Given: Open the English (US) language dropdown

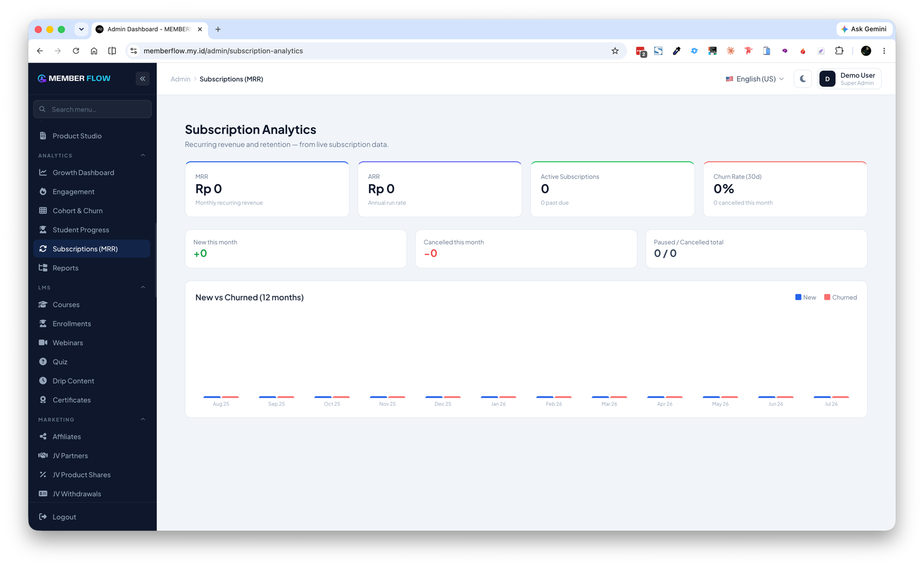Looking at the screenshot, I should click(x=754, y=79).
